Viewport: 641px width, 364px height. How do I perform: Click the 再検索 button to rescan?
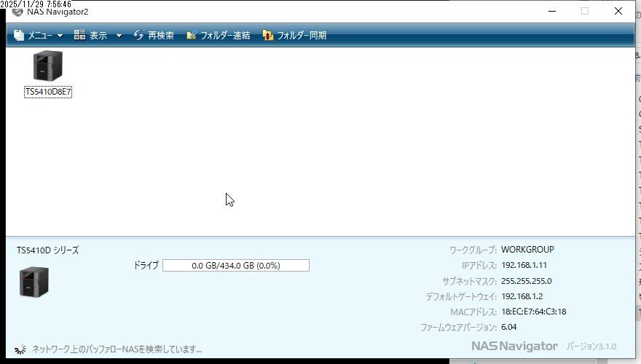(x=153, y=36)
